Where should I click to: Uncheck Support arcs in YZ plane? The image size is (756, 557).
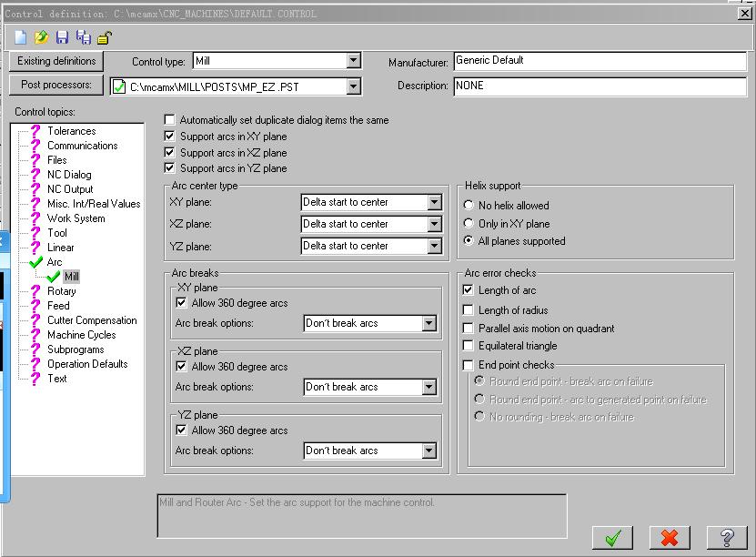point(169,167)
